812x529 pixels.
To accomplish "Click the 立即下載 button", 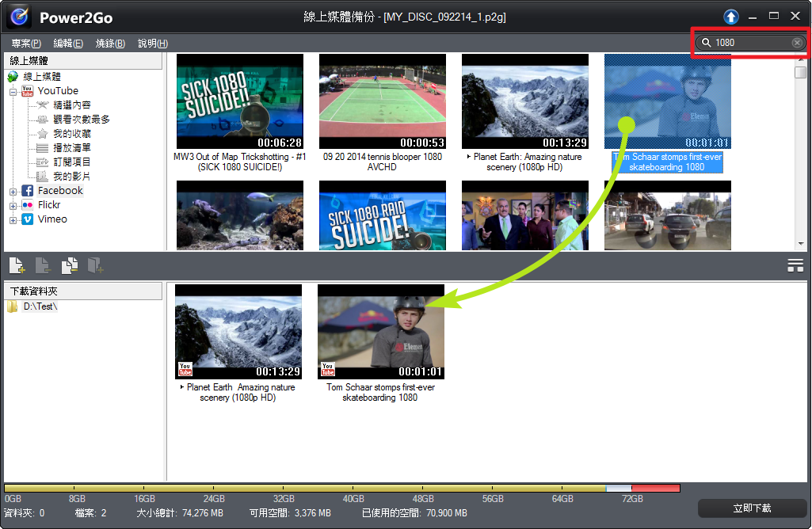I will click(751, 508).
